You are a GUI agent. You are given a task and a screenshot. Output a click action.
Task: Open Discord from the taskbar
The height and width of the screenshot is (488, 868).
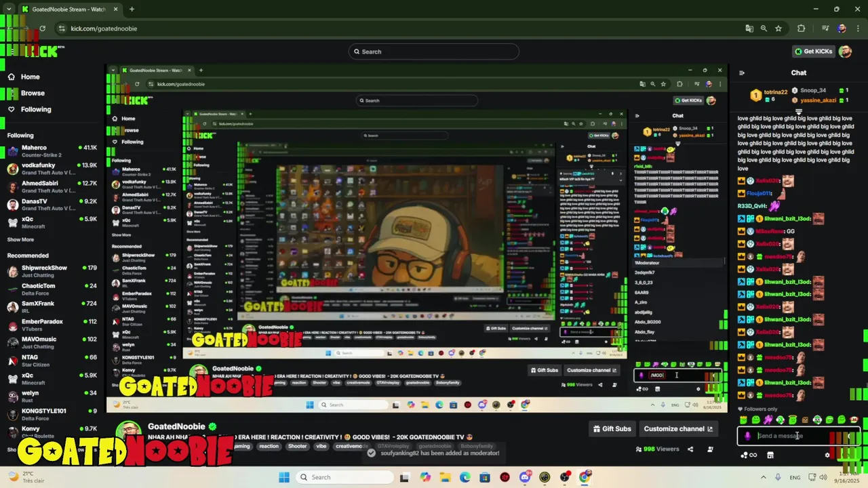tap(525, 477)
